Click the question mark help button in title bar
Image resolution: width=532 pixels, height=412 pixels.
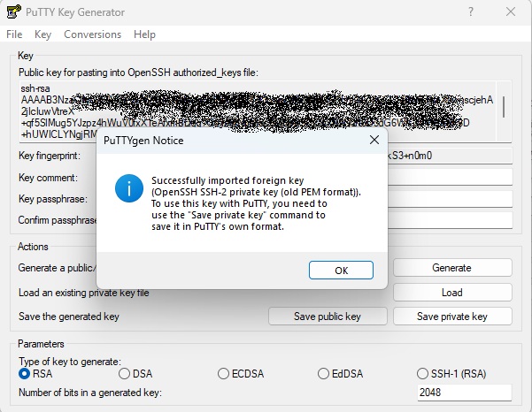[x=471, y=11]
